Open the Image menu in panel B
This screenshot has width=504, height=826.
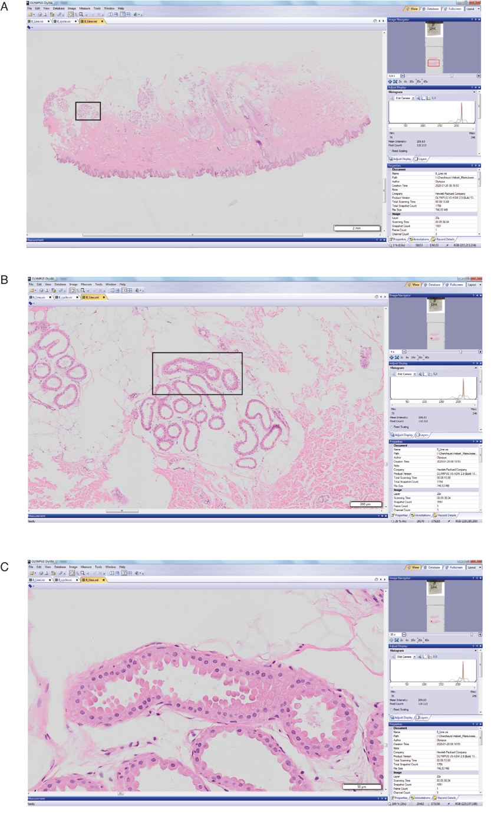click(74, 284)
